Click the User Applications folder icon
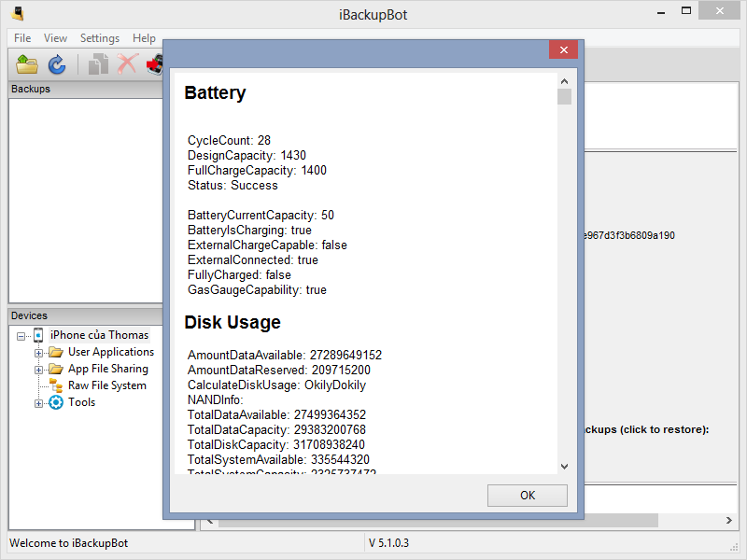Screen dimensions: 747x560 click(x=56, y=352)
